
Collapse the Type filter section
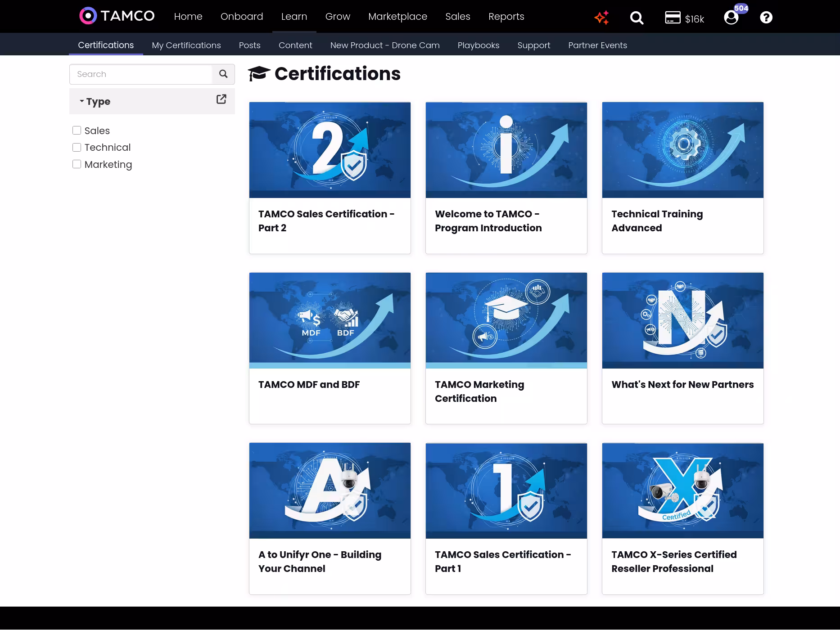pos(95,102)
